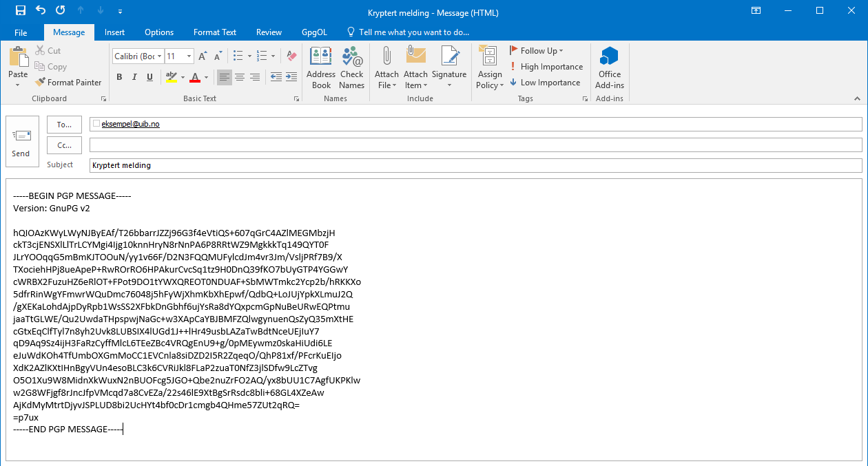This screenshot has width=868, height=466.
Task: Expand the font size dropdown
Action: point(189,56)
